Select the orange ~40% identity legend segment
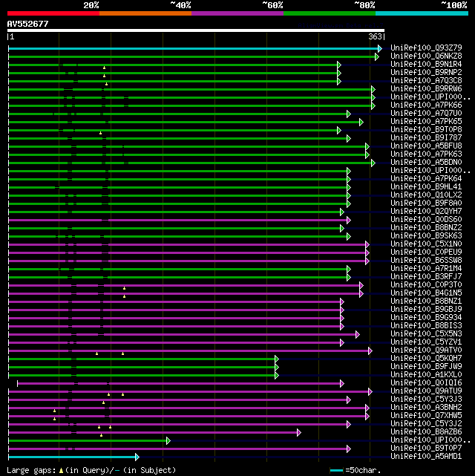The width and height of the screenshot is (475, 476). [x=145, y=13]
